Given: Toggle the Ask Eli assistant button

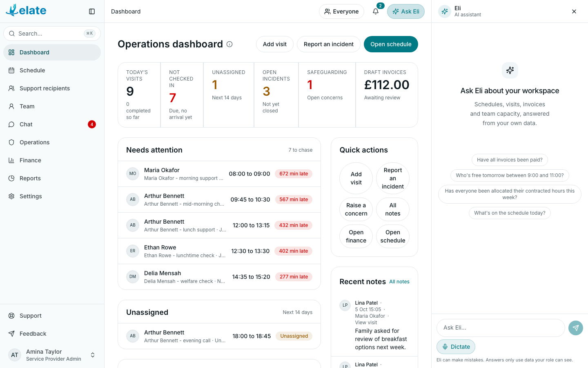Looking at the screenshot, I should pyautogui.click(x=406, y=11).
